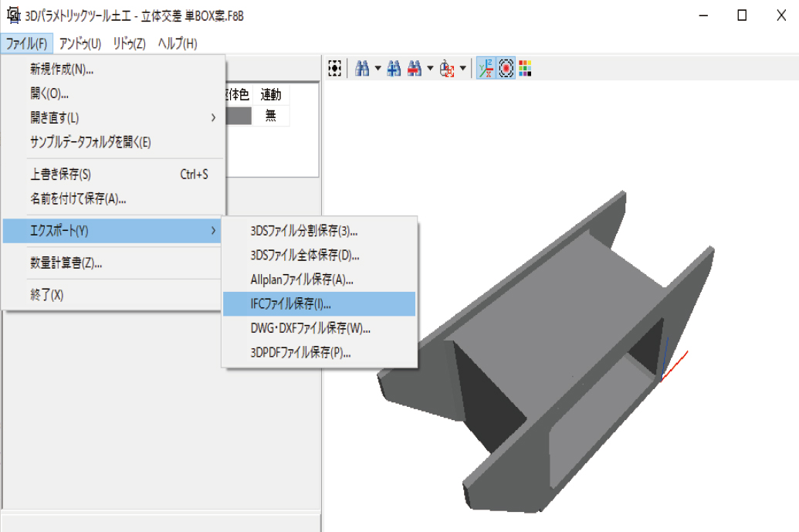Maximize the application window
Screen dimensions: 799x532
pyautogui.click(x=742, y=15)
